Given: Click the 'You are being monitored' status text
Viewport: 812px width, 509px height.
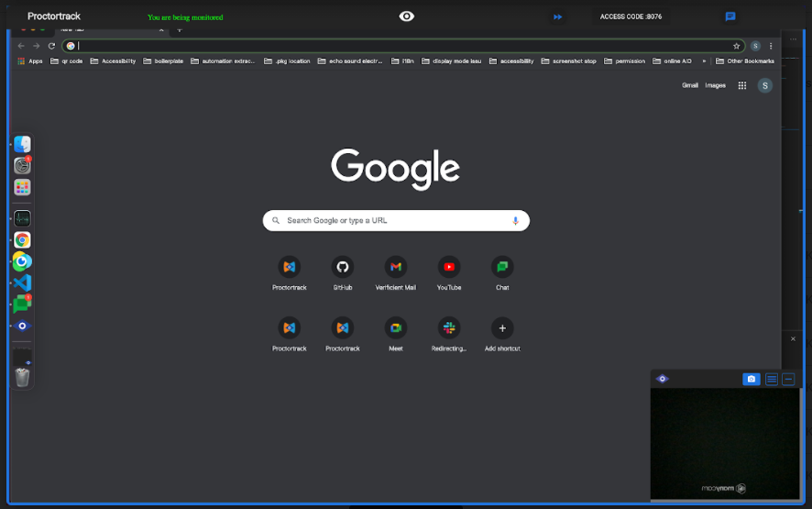Looking at the screenshot, I should tap(185, 17).
